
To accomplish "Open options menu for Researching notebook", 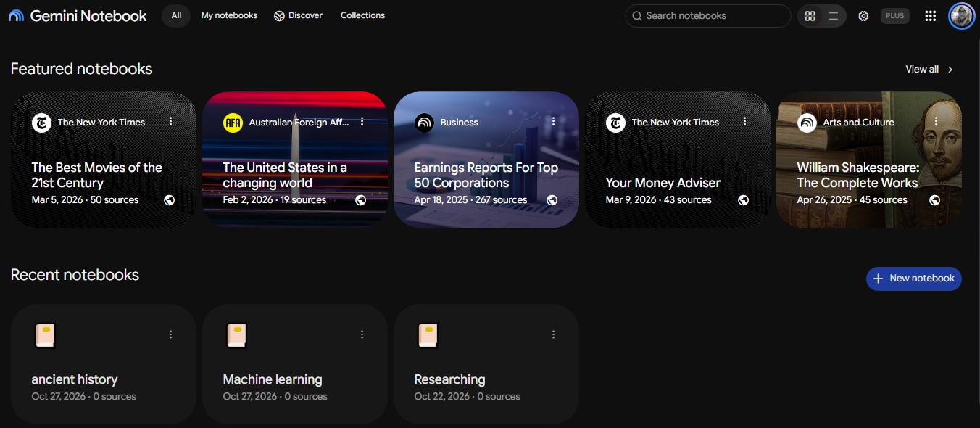I will [x=554, y=334].
